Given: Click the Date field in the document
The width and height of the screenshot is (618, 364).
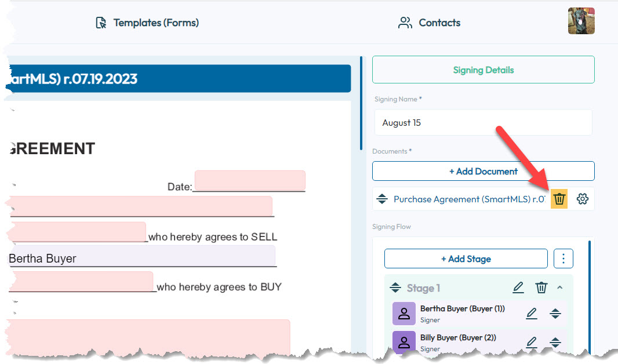Looking at the screenshot, I should click(x=249, y=181).
